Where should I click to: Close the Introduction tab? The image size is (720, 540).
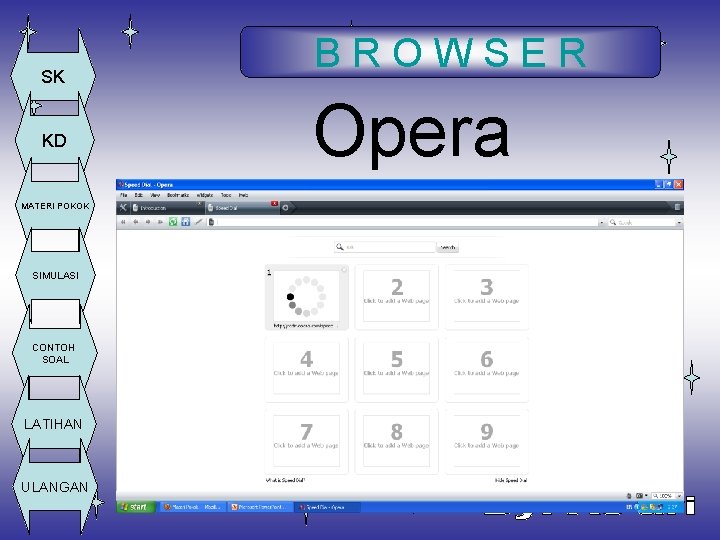(x=199, y=203)
